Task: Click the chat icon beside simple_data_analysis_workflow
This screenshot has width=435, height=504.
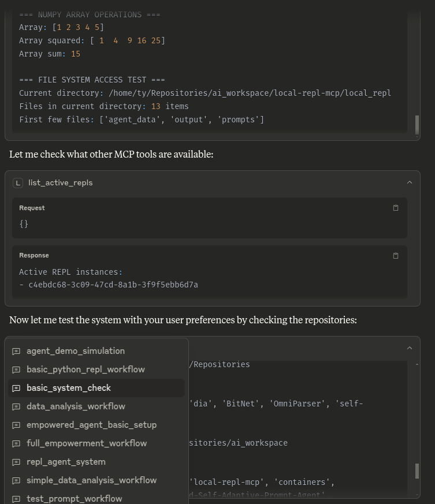Action: [16, 480]
